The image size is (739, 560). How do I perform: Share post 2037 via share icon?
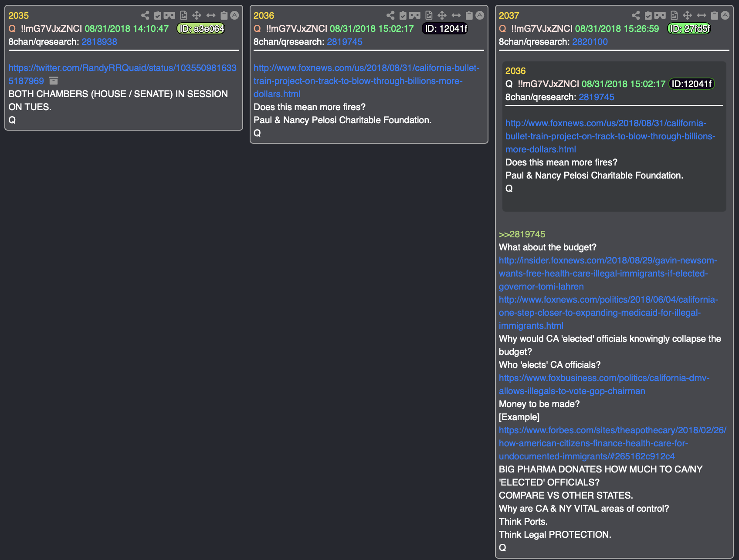[x=636, y=16]
